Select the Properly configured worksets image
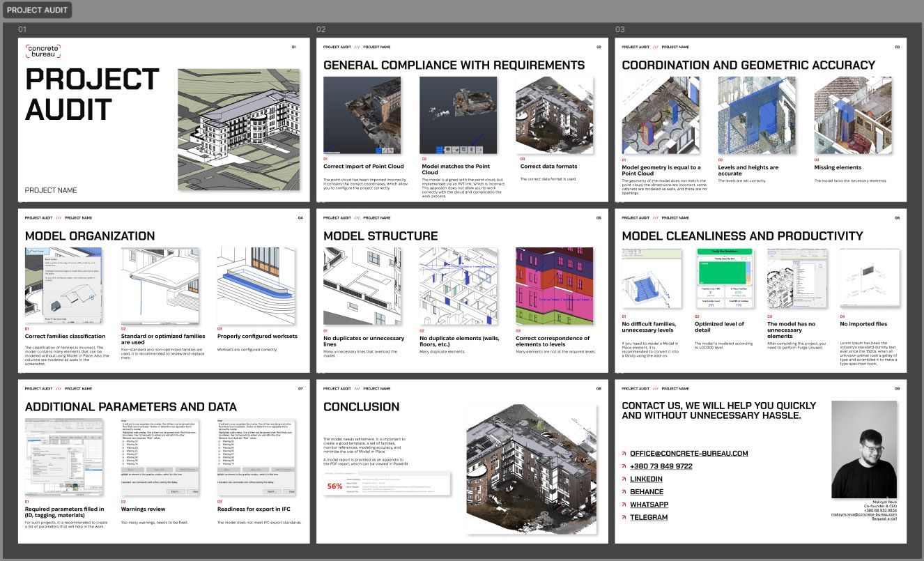 tap(256, 286)
